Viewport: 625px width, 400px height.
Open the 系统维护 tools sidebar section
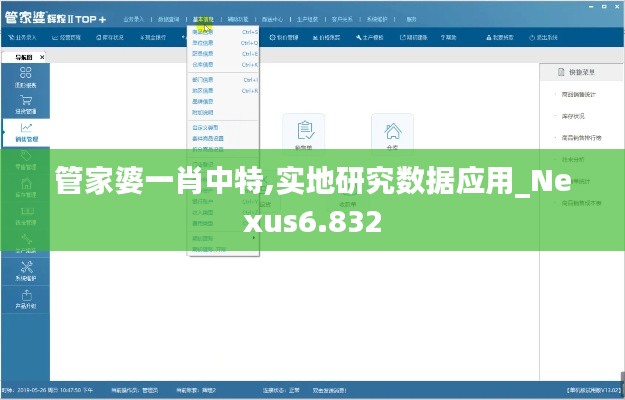26,271
